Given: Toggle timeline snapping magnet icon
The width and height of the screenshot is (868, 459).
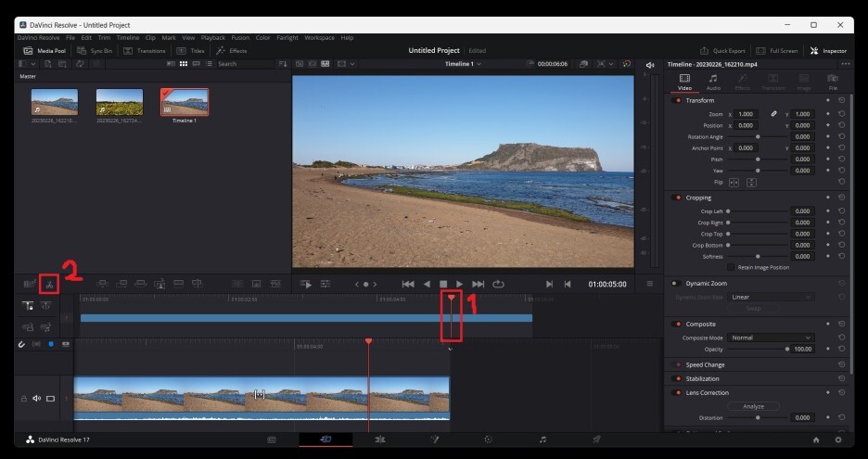Looking at the screenshot, I should 23,344.
